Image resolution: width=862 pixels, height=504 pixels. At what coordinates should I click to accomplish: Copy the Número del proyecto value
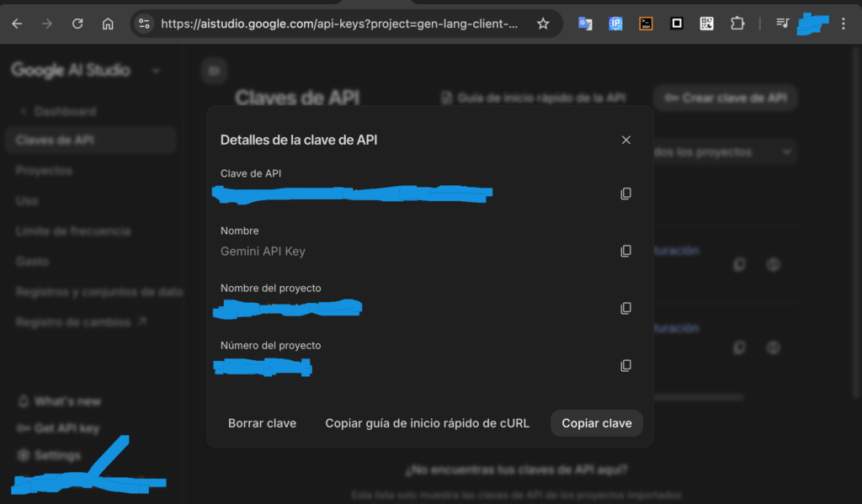tap(625, 365)
